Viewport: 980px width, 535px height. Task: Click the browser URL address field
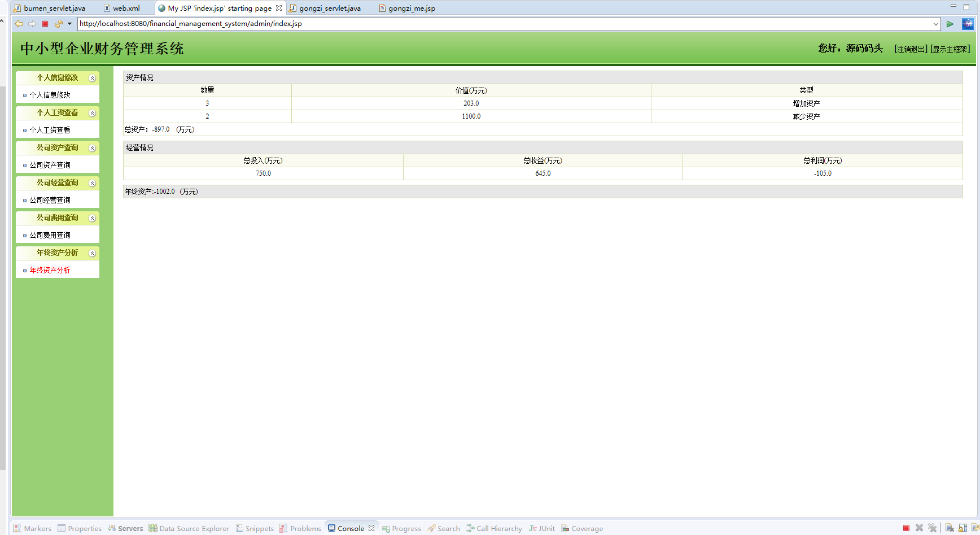pyautogui.click(x=502, y=24)
